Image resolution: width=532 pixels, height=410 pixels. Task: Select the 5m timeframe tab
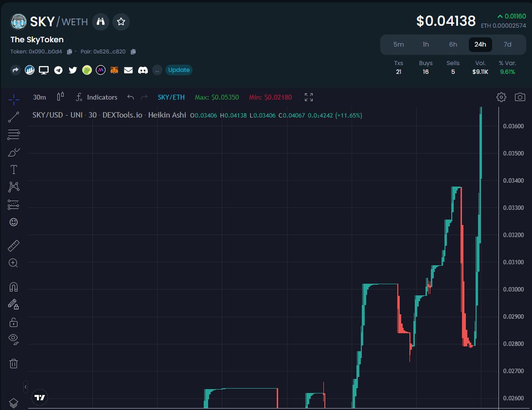tap(399, 44)
